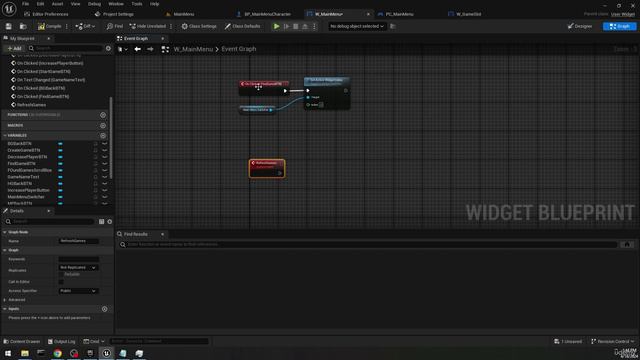The height and width of the screenshot is (360, 640).
Task: Toggle visibility of BGBackBTN variable
Action: [x=104, y=144]
